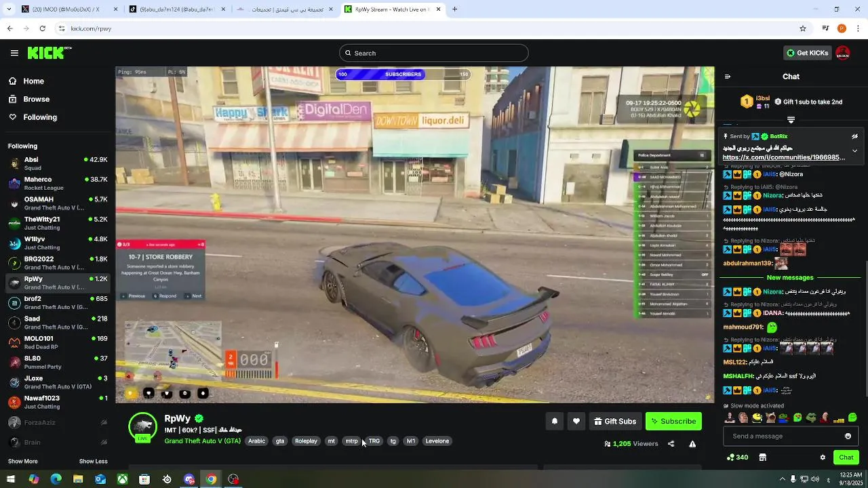Open Chrome three-dot menu
This screenshot has height=488, width=868.
pos(858,28)
